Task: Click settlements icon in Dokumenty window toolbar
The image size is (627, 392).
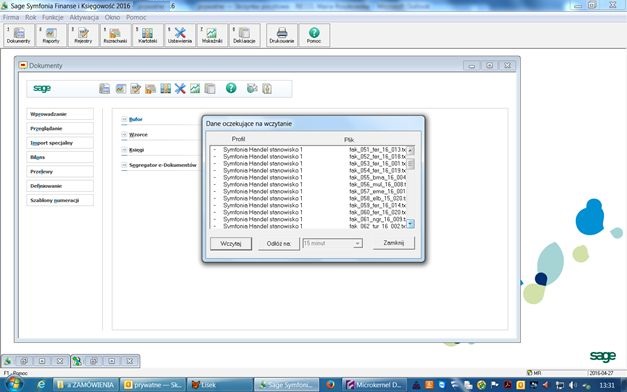Action: point(150,88)
